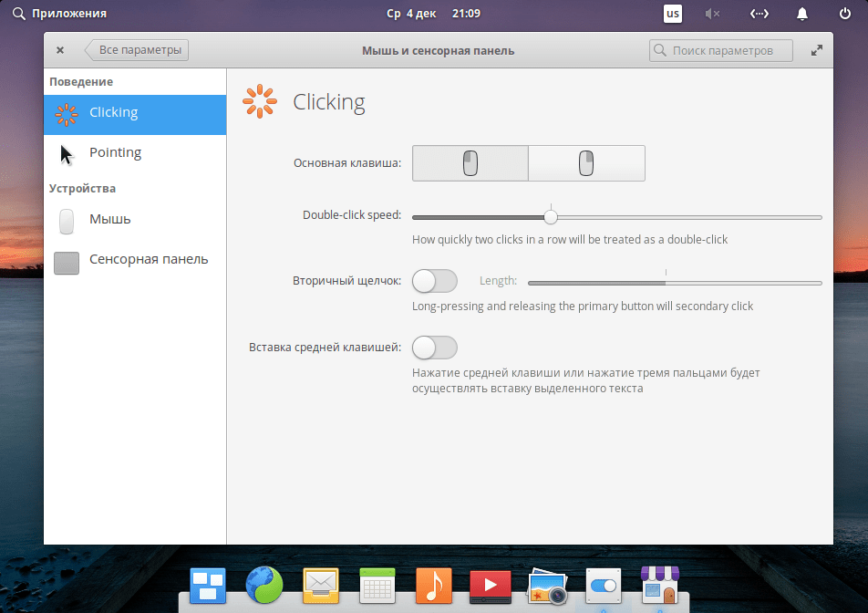Click the Основная клавиша label

347,162
